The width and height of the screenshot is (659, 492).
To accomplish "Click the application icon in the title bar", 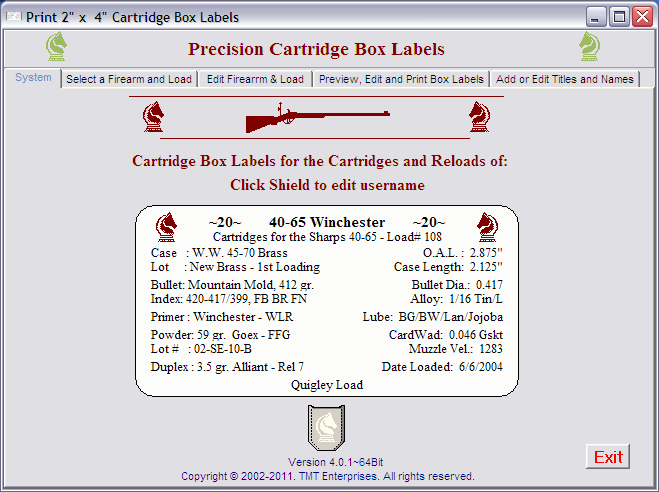I will [13, 17].
